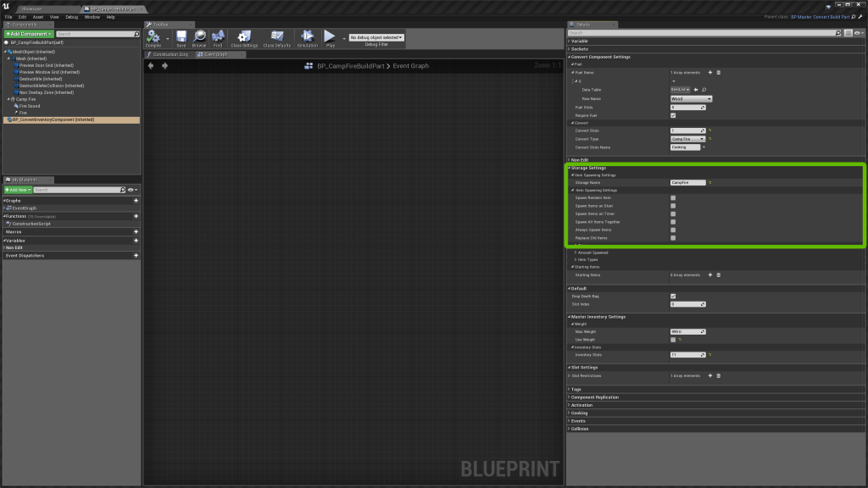The width and height of the screenshot is (868, 488).
Task: Play the level with the Play icon
Action: point(330,37)
